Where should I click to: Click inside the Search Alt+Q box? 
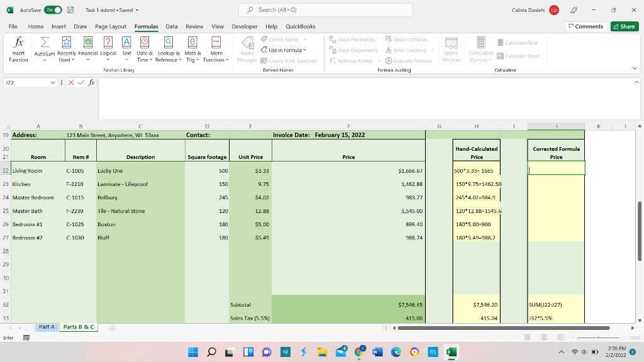coord(325,9)
